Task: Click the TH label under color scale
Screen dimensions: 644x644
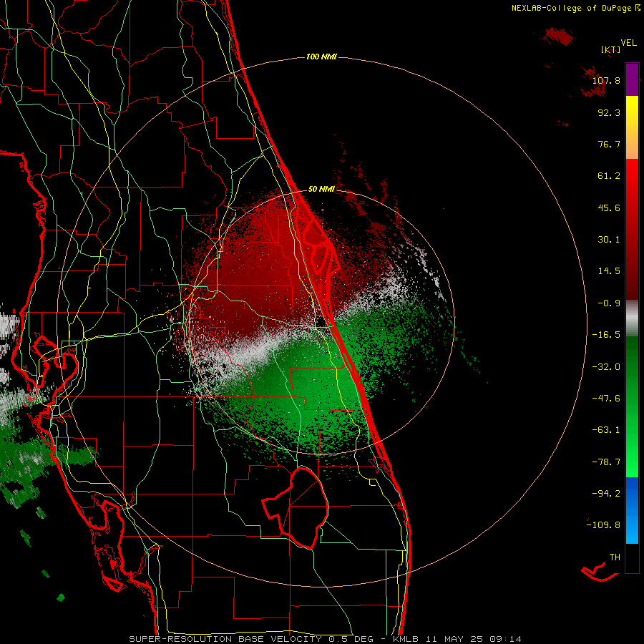Action: point(615,557)
